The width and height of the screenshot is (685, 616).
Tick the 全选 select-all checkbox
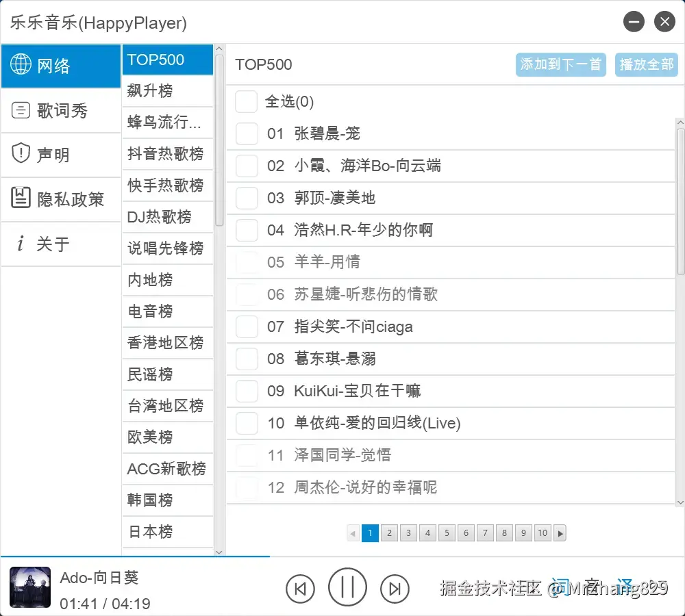click(x=246, y=102)
